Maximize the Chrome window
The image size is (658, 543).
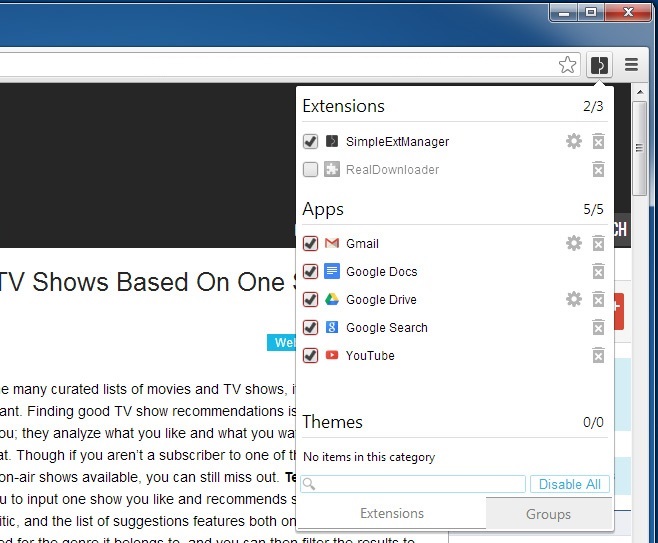591,13
